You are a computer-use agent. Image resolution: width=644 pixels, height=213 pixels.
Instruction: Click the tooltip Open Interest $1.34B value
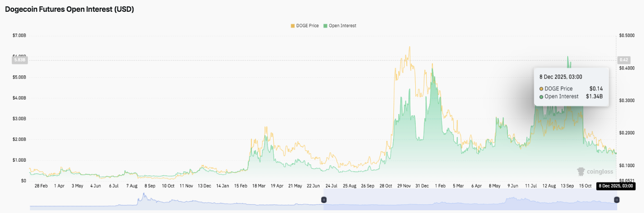[x=594, y=96]
